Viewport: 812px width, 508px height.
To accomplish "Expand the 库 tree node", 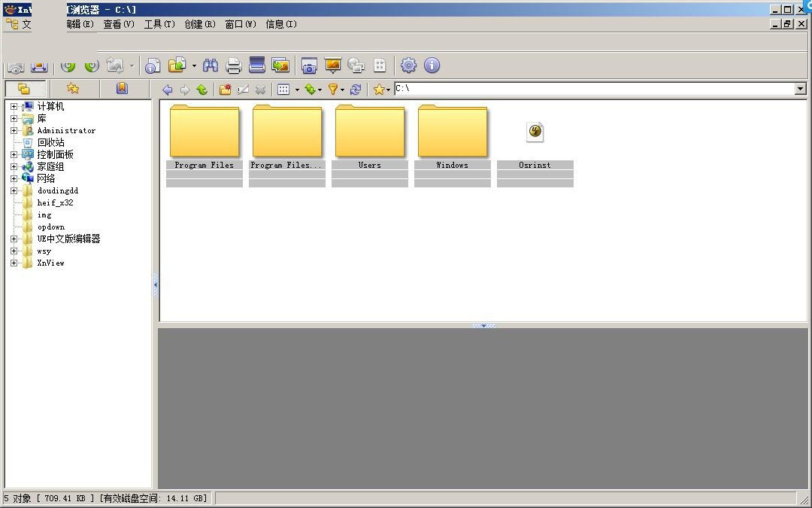I will pos(14,119).
